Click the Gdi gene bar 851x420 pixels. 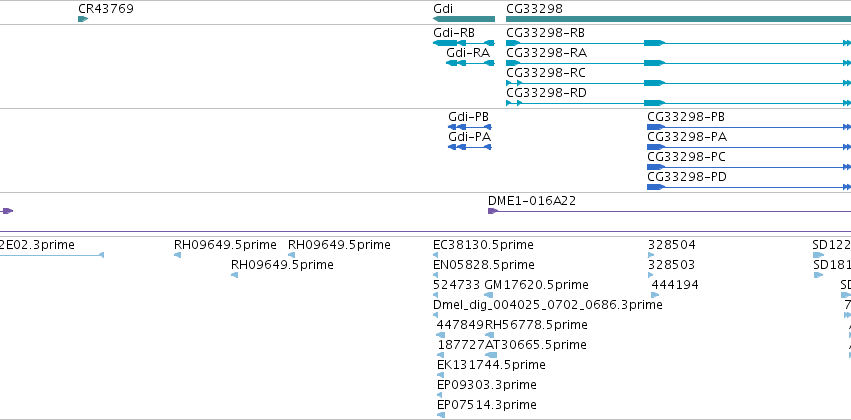[x=464, y=19]
